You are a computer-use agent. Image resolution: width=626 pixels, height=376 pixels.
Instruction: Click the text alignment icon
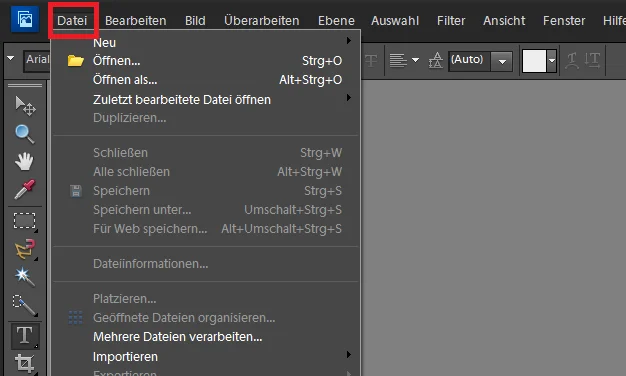point(398,61)
